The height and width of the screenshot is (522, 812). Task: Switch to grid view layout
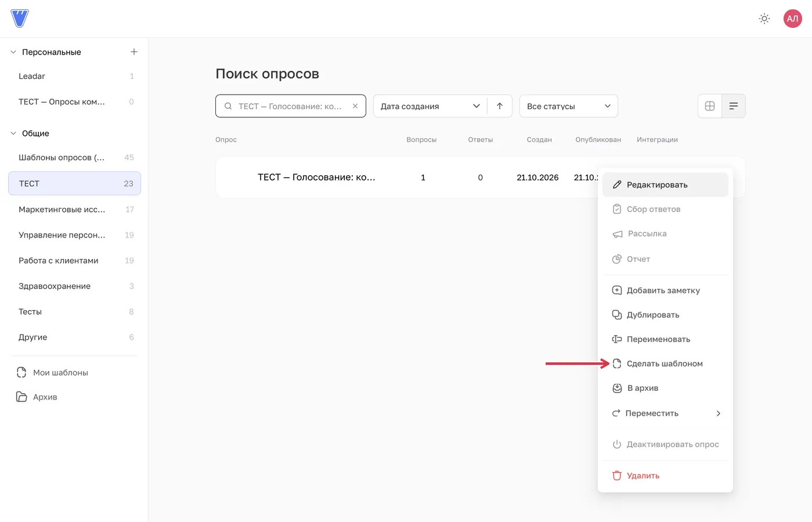(710, 106)
